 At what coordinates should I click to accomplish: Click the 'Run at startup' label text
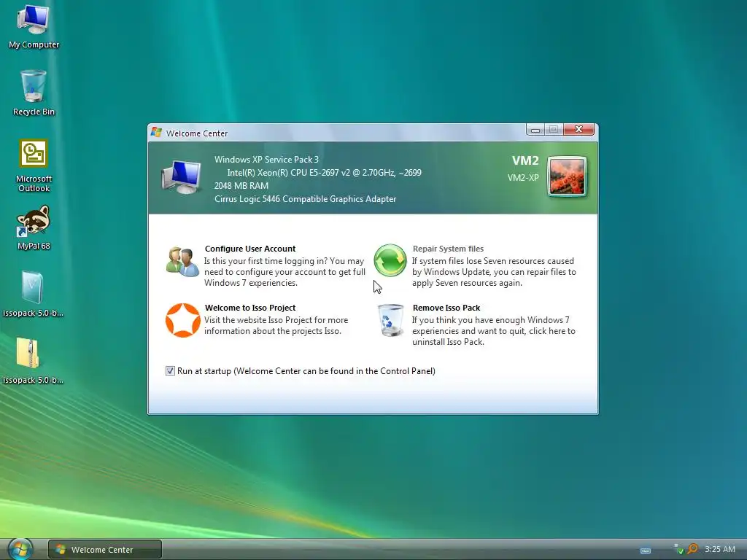[306, 371]
